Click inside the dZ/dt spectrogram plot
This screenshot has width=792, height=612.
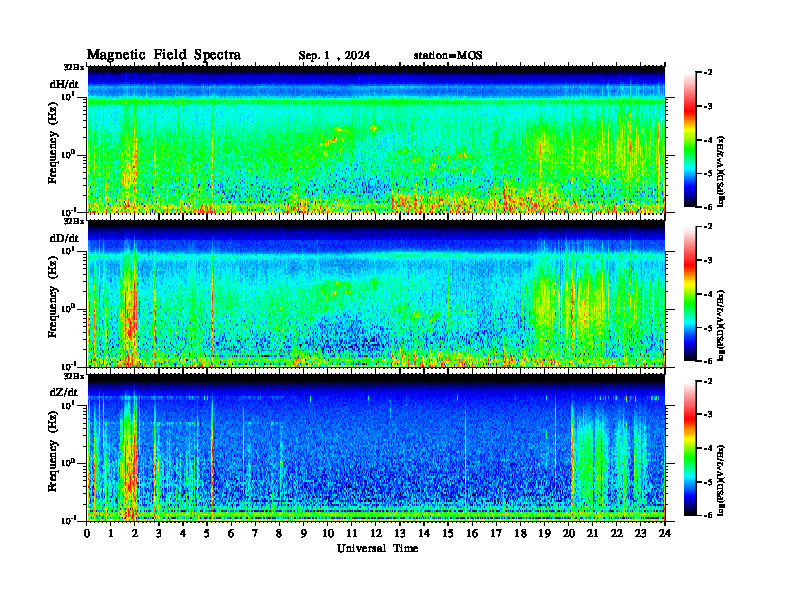(x=376, y=448)
